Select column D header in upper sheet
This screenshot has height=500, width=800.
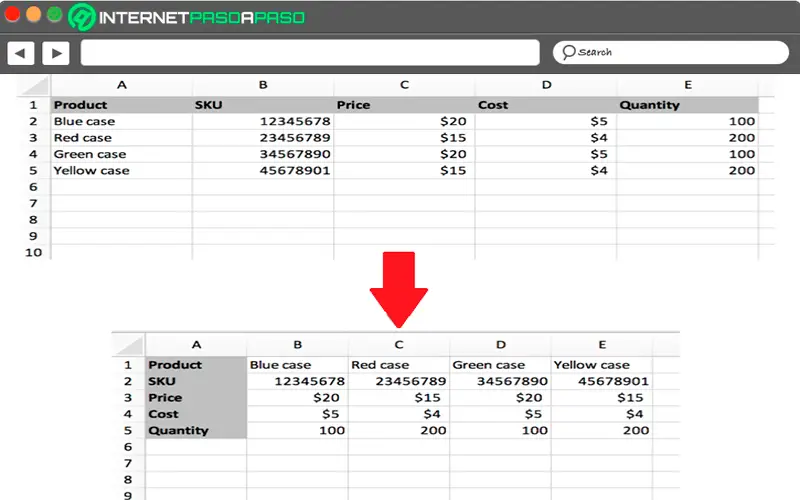pos(546,85)
